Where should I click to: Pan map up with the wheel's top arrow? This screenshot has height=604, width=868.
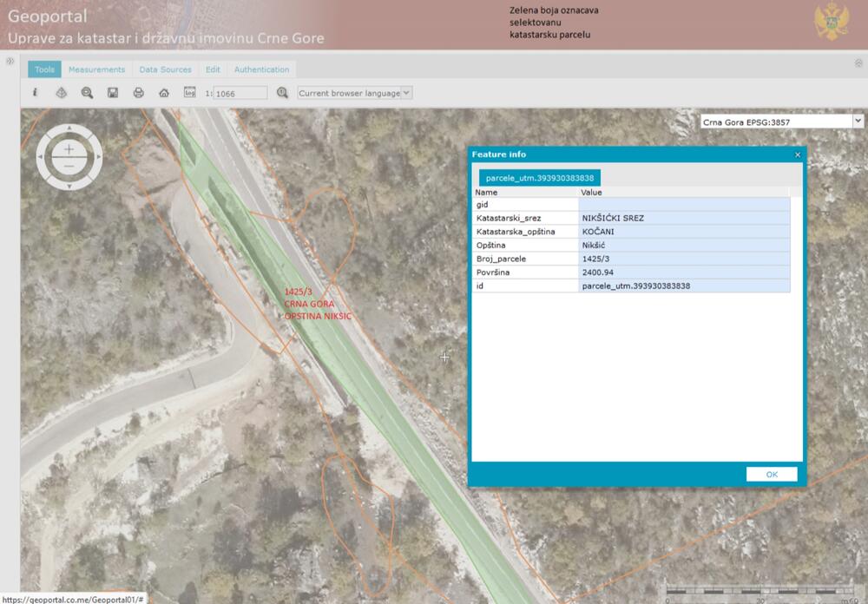pos(69,130)
